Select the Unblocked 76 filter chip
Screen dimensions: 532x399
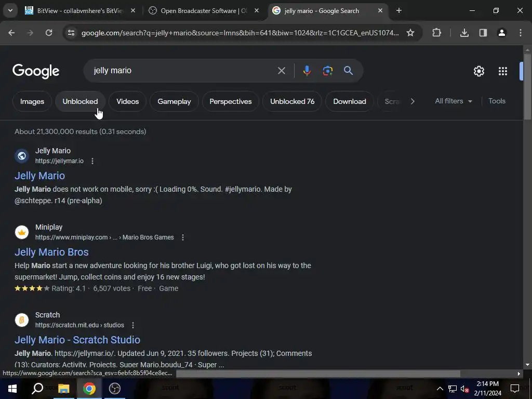point(292,101)
